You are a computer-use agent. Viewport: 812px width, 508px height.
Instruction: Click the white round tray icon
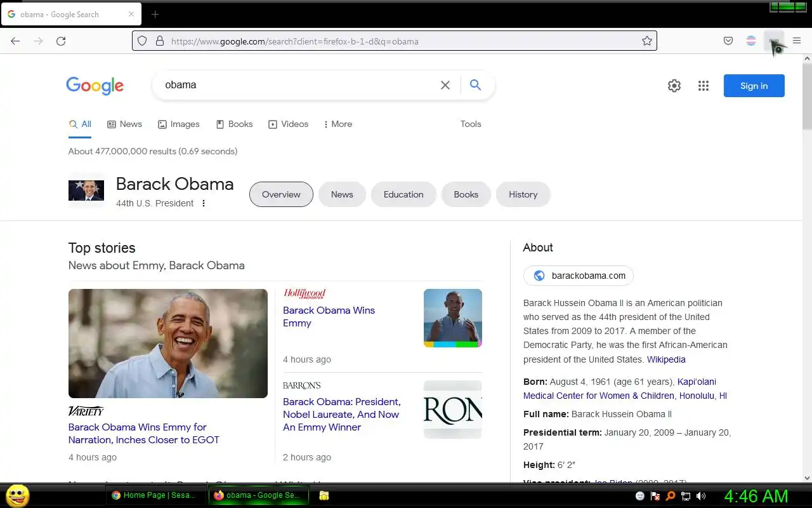[x=640, y=496]
